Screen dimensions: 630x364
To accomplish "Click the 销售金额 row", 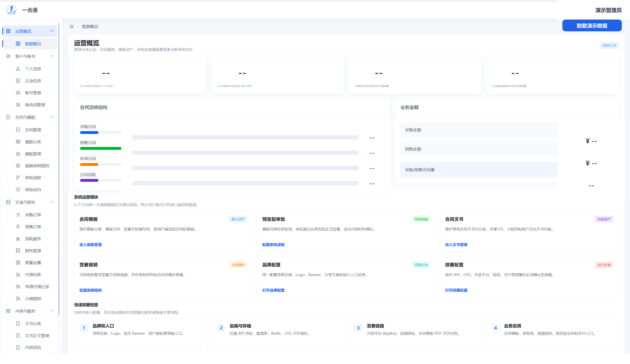I will pyautogui.click(x=479, y=149).
